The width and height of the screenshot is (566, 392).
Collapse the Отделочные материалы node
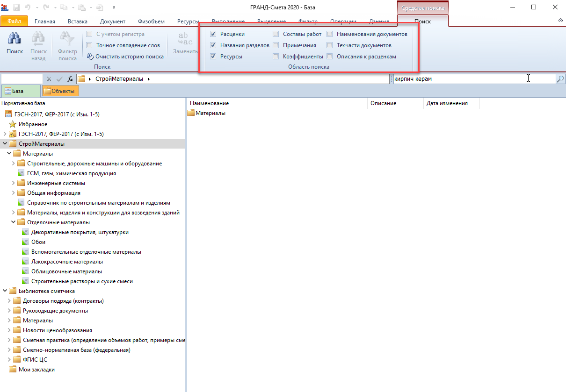(13, 222)
